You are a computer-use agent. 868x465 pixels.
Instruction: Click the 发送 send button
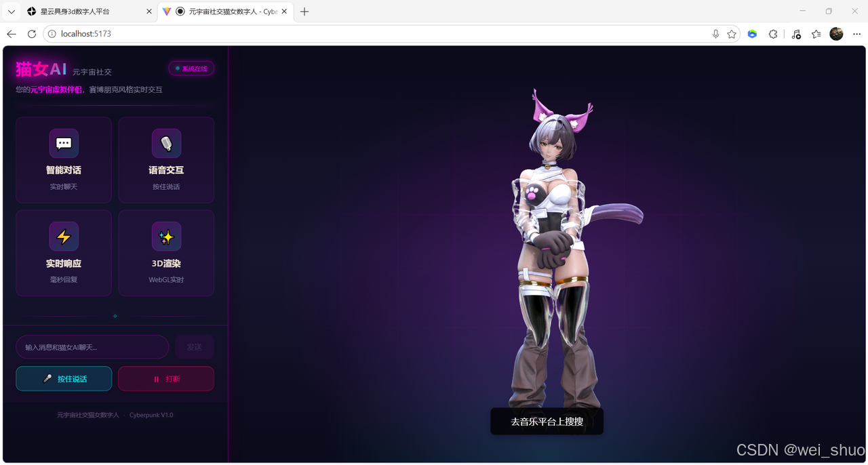pyautogui.click(x=195, y=347)
